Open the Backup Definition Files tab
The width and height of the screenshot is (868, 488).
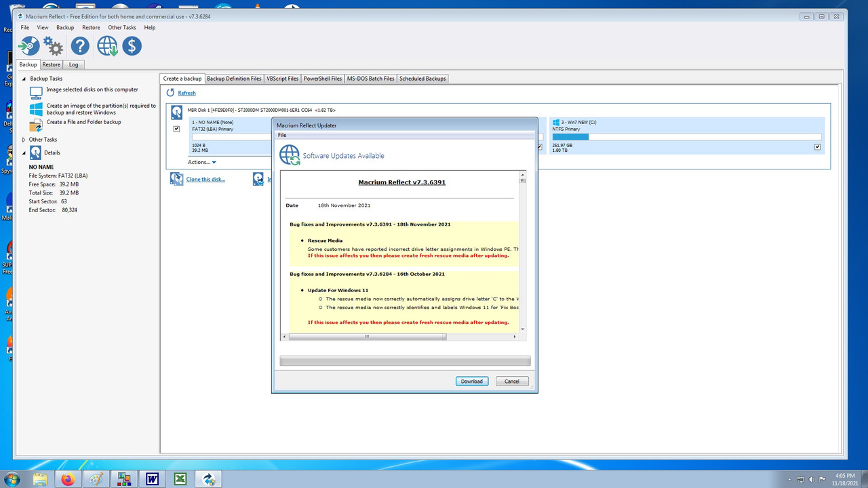pos(234,79)
